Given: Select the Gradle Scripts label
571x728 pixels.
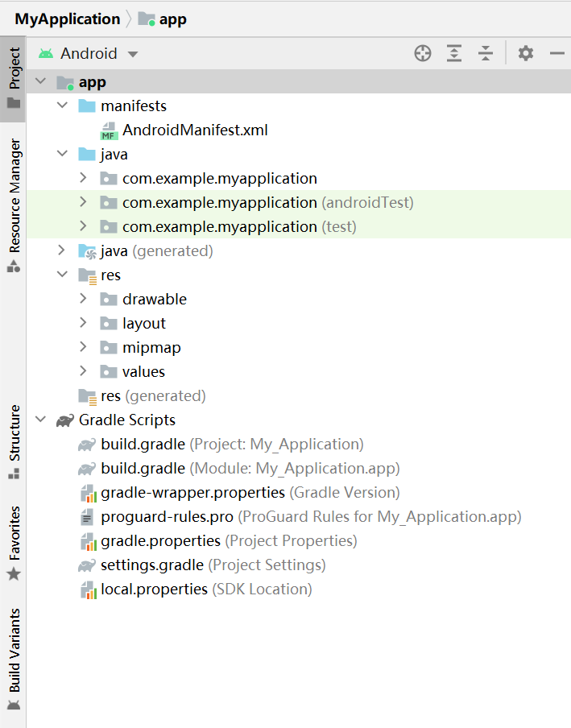Looking at the screenshot, I should (127, 420).
